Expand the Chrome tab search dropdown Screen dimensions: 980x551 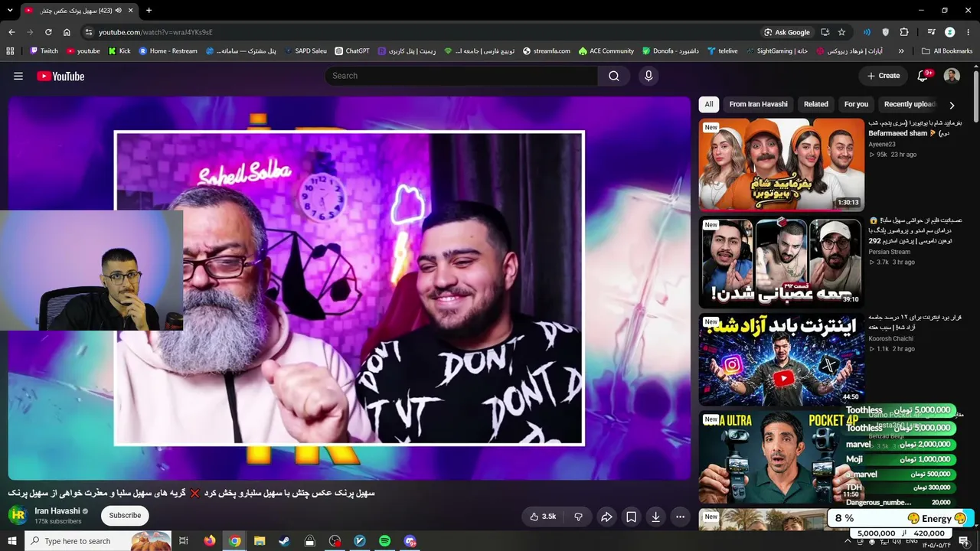(x=10, y=10)
